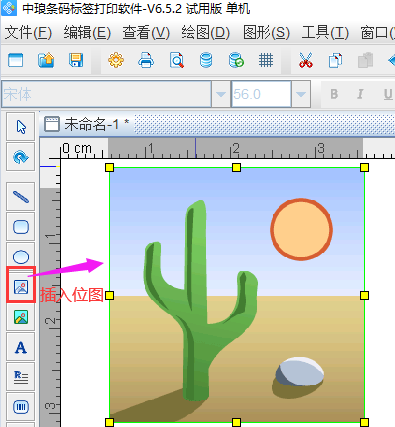Open the database settings icon
This screenshot has width=395, height=427.
tap(206, 60)
